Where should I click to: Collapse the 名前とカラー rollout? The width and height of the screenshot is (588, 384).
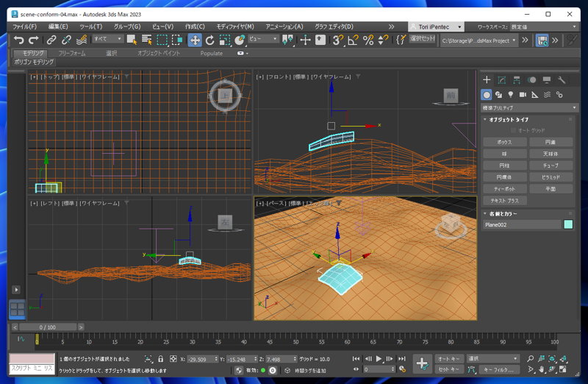[x=503, y=213]
